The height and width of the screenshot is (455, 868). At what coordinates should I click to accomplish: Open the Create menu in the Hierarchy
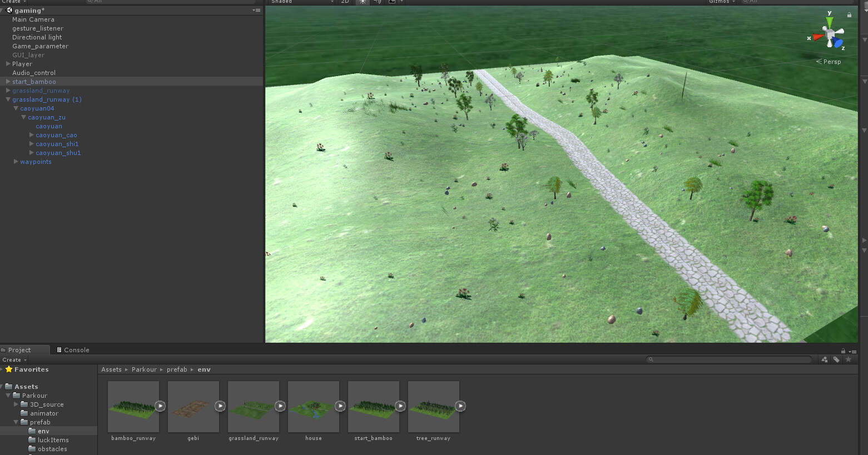pyautogui.click(x=13, y=2)
